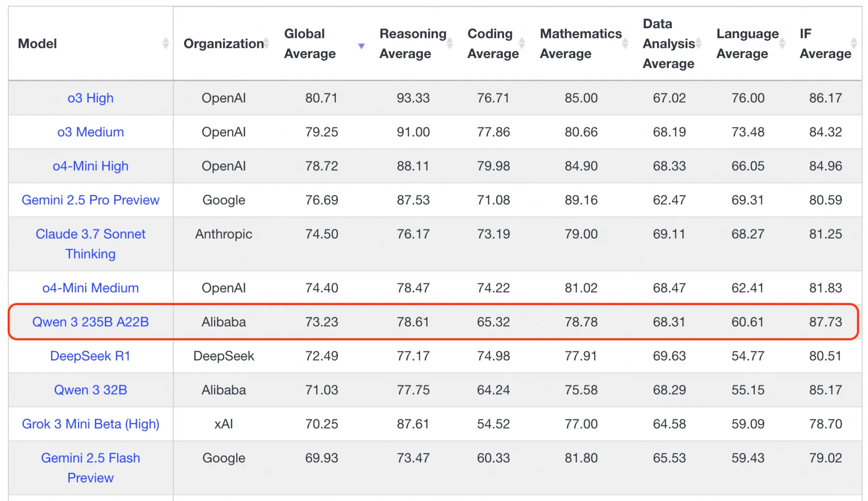Sort by the Language Average column arrows
This screenshot has width=868, height=501.
(x=782, y=44)
